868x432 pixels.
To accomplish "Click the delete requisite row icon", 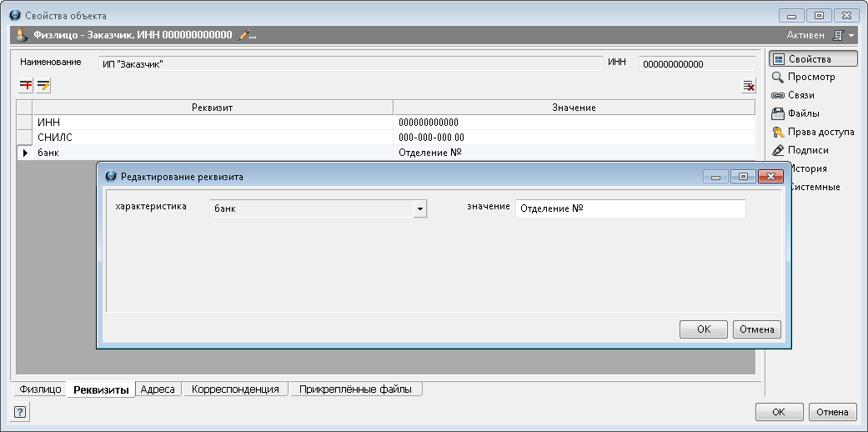I will 748,86.
